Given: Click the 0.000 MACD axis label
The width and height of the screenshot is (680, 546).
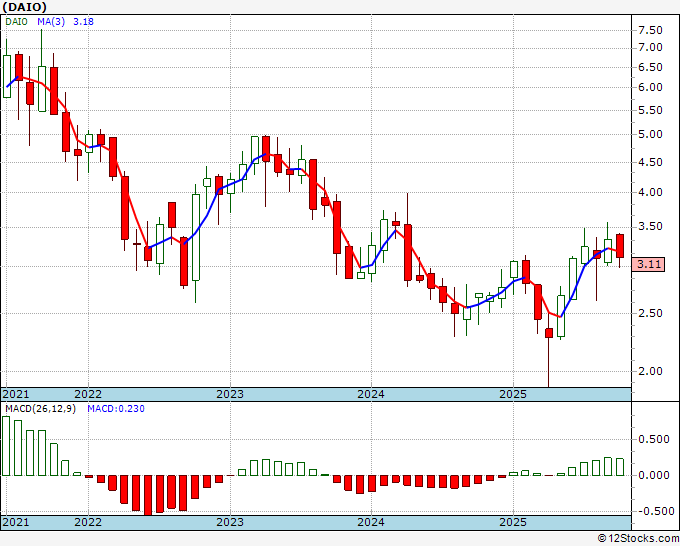Looking at the screenshot, I should 654,475.
